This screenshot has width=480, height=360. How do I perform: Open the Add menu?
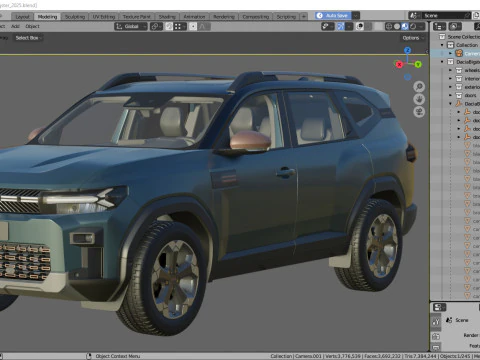[15, 26]
